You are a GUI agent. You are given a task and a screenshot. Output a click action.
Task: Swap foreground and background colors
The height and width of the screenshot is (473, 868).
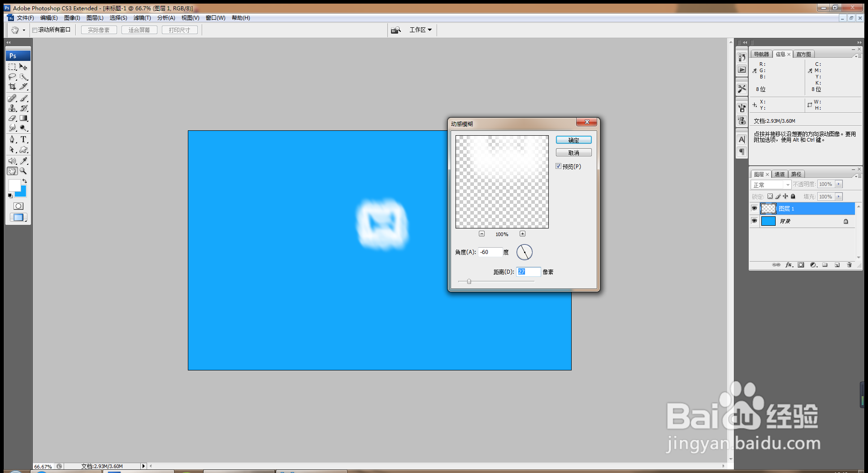click(25, 181)
